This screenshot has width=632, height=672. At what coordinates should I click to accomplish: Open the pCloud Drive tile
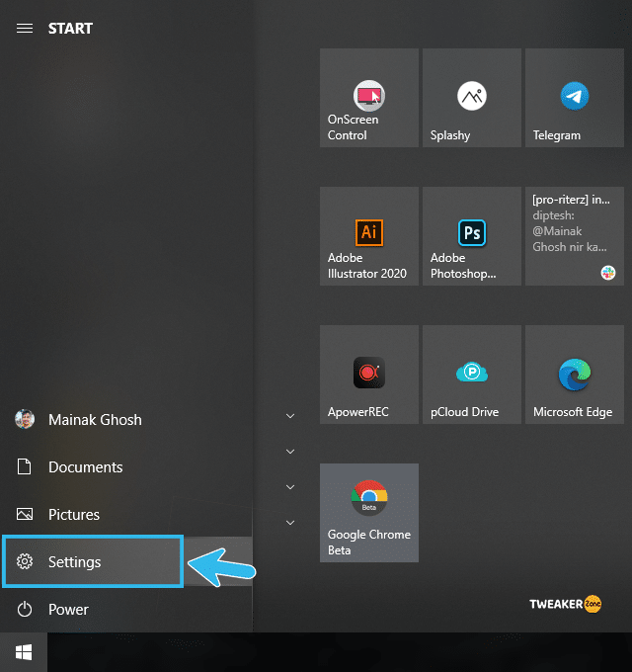472,375
